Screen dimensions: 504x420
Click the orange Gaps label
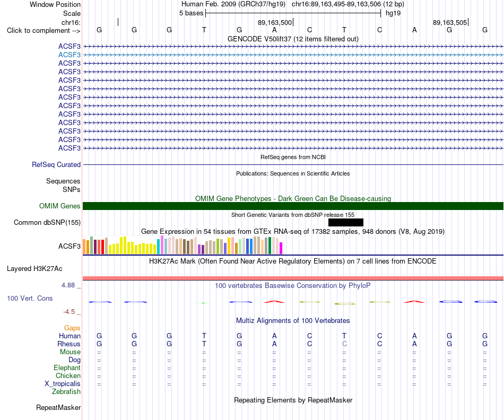(72, 328)
